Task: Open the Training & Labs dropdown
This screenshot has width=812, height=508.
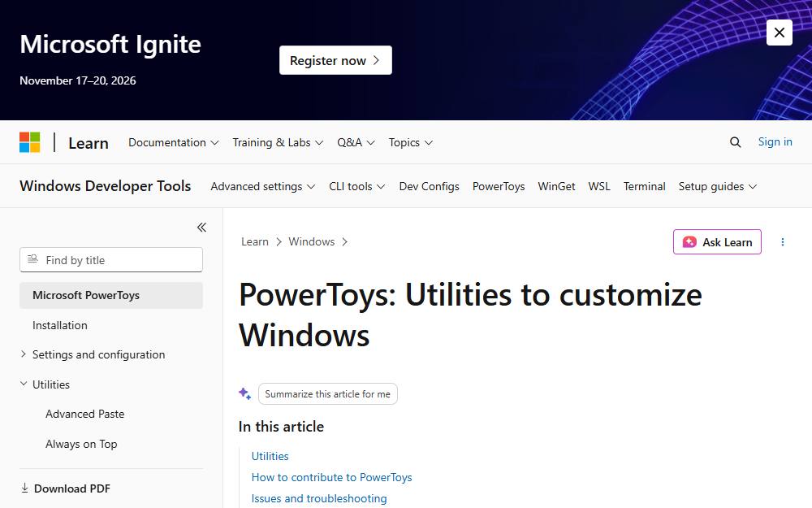Action: 278,142
